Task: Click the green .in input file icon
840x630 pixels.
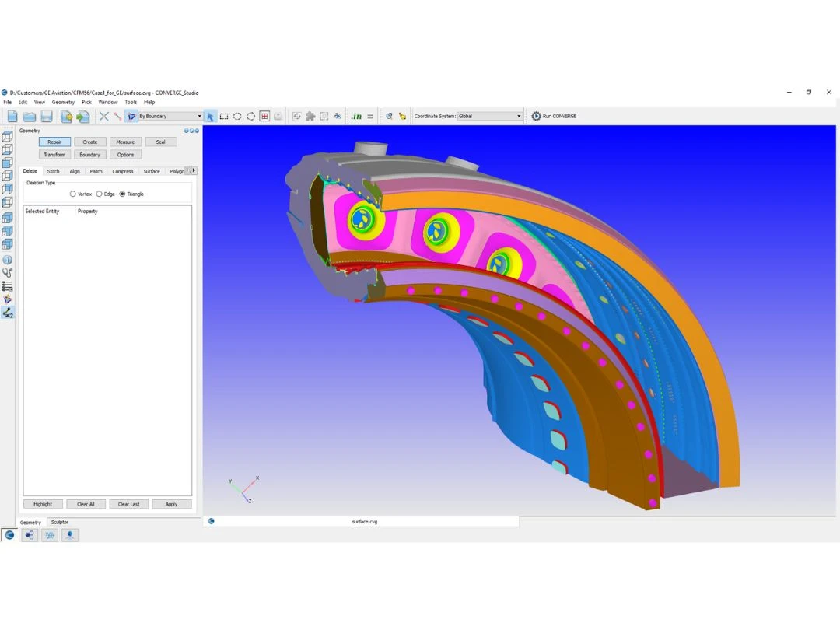Action: tap(355, 116)
